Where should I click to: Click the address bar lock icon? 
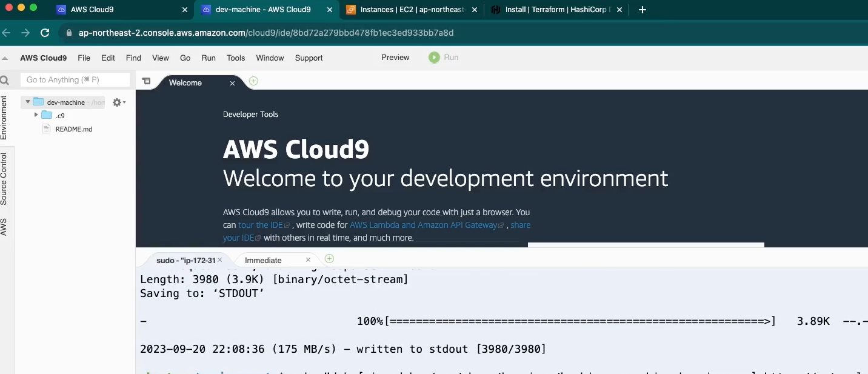pos(69,33)
